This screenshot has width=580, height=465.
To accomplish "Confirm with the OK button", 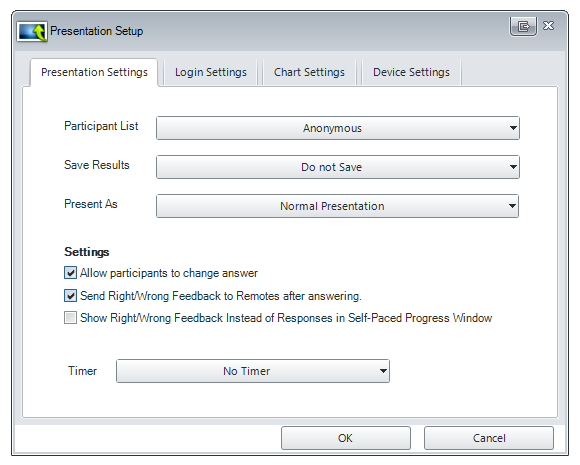I will tap(345, 438).
